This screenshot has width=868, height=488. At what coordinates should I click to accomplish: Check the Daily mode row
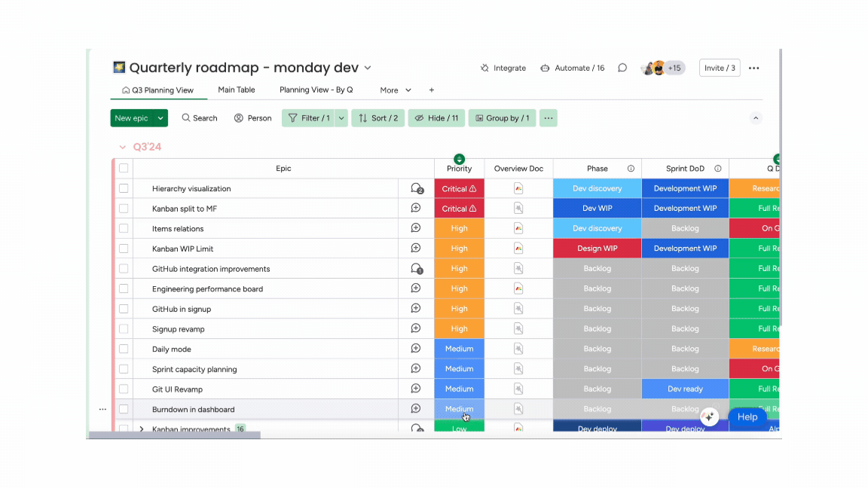pyautogui.click(x=124, y=349)
